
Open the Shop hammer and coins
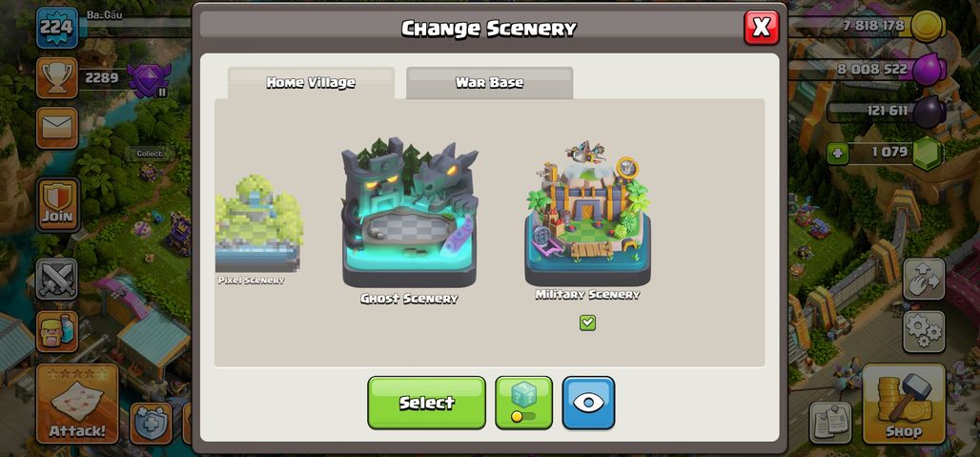pyautogui.click(x=904, y=404)
